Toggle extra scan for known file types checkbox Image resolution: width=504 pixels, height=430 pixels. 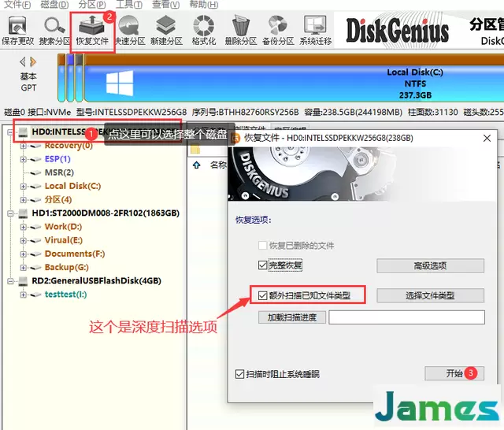point(262,295)
